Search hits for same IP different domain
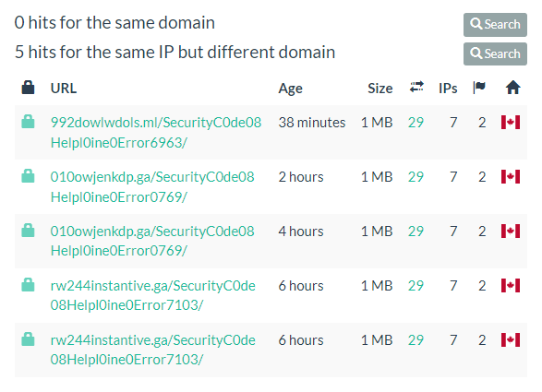 pos(495,53)
